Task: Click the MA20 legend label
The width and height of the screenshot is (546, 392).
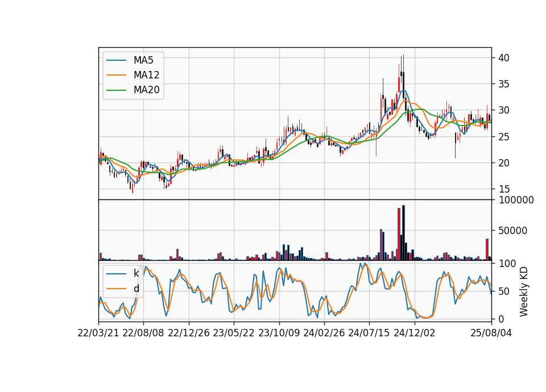Action: 146,90
